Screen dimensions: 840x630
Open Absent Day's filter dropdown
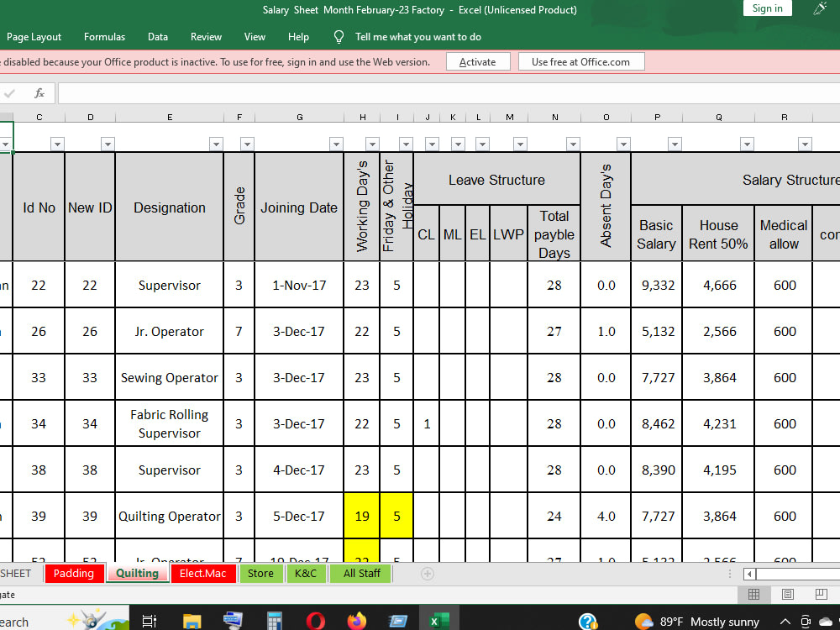click(x=623, y=144)
